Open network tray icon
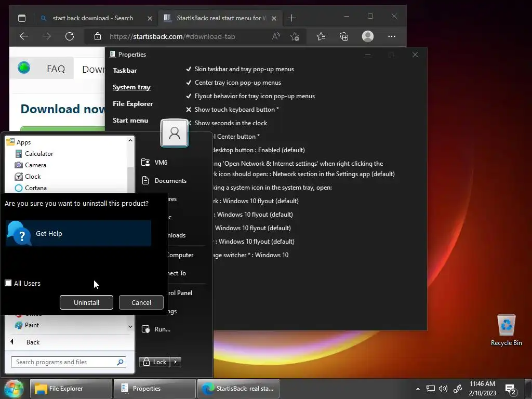This screenshot has height=399, width=532. tap(431, 389)
